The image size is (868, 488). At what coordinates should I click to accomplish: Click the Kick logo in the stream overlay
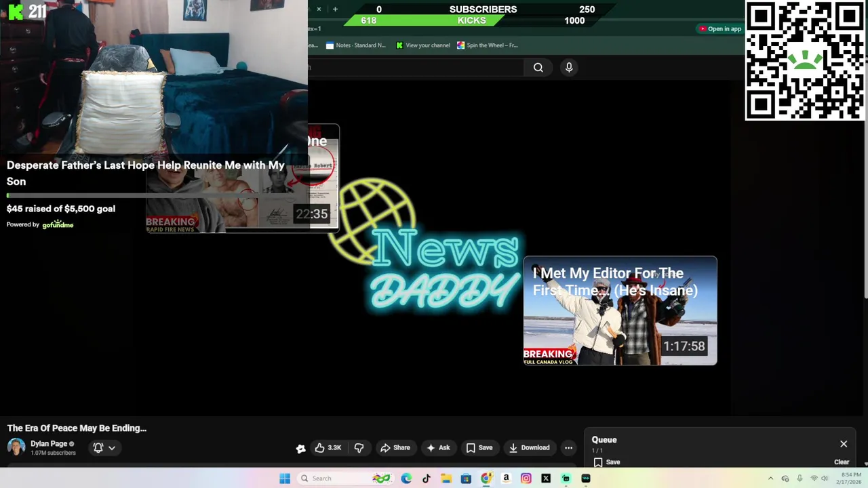click(x=15, y=12)
